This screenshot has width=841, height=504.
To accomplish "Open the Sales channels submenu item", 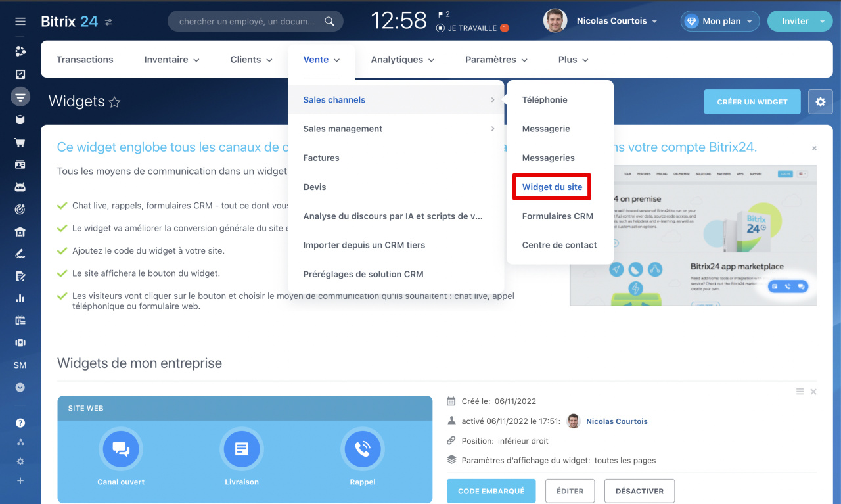I will (396, 100).
